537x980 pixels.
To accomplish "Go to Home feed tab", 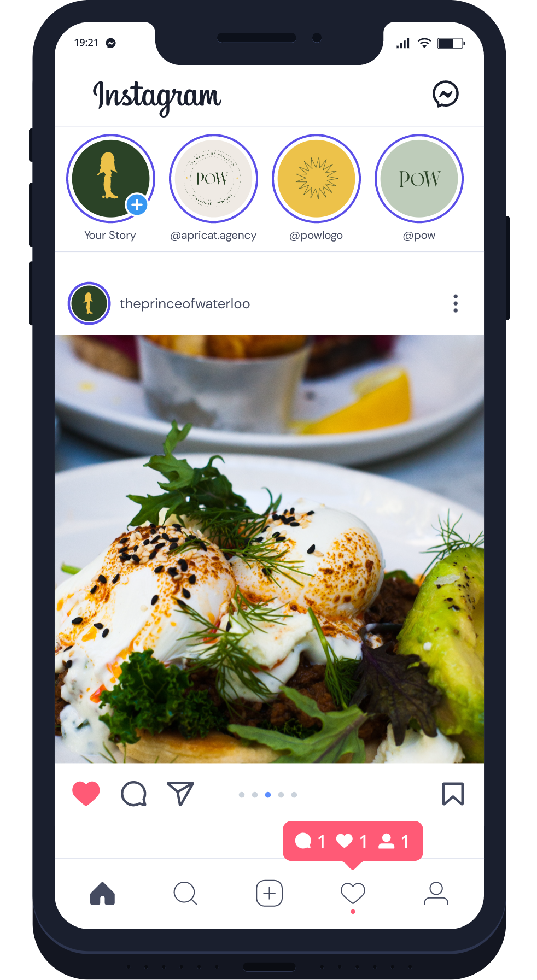I will click(x=102, y=894).
